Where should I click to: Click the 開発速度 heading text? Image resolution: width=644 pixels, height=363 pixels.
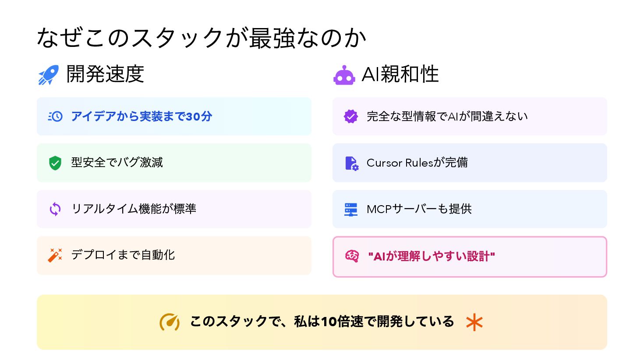(x=105, y=74)
